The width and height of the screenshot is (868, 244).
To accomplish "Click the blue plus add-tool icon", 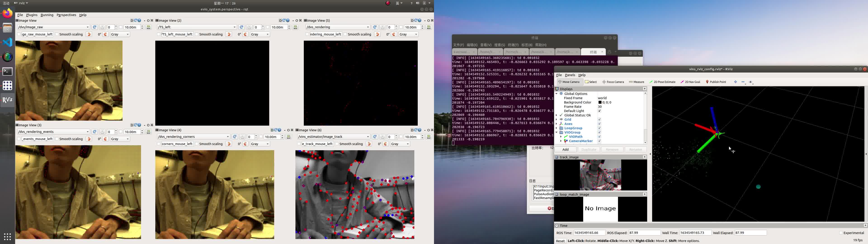I will point(736,82).
